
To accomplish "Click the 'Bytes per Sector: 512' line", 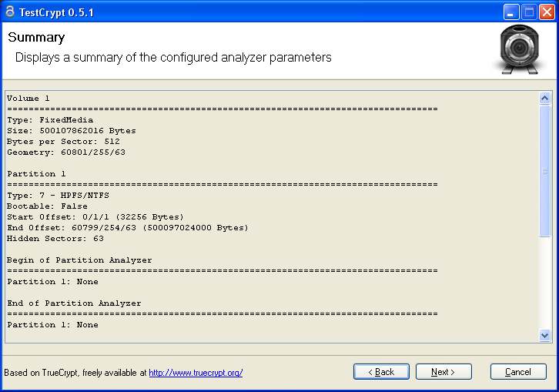I will tap(63, 141).
